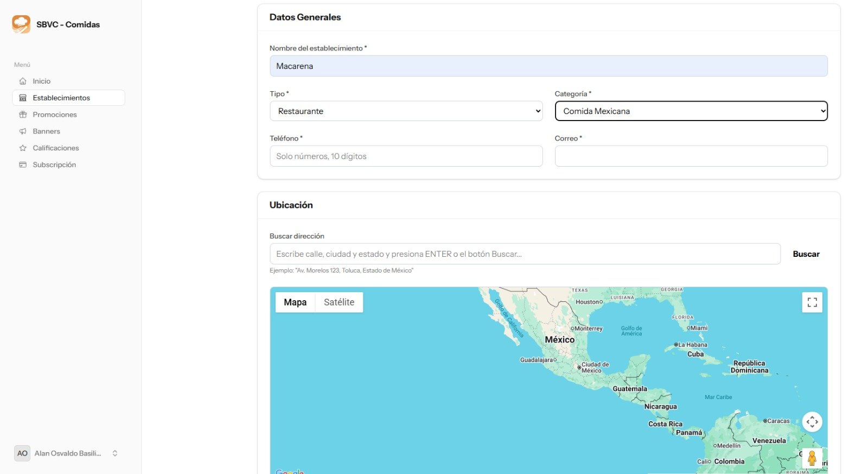Click the Banners megaphone icon
The image size is (868, 474).
pyautogui.click(x=23, y=131)
